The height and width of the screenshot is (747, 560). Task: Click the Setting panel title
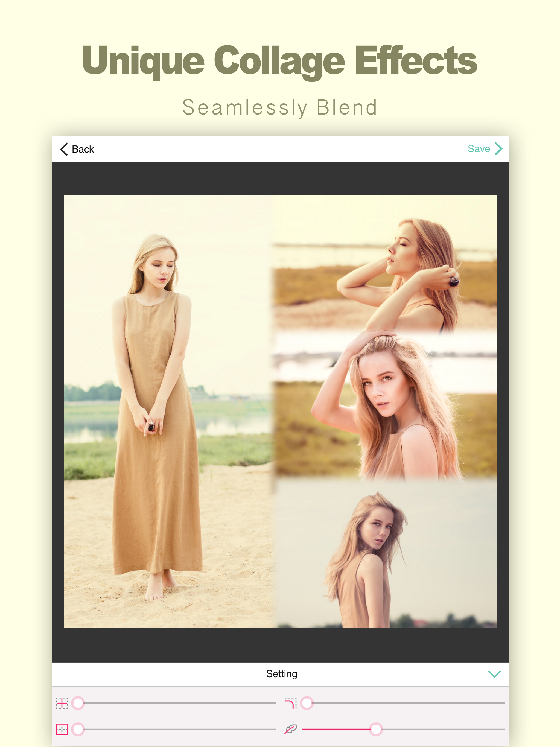tap(281, 674)
